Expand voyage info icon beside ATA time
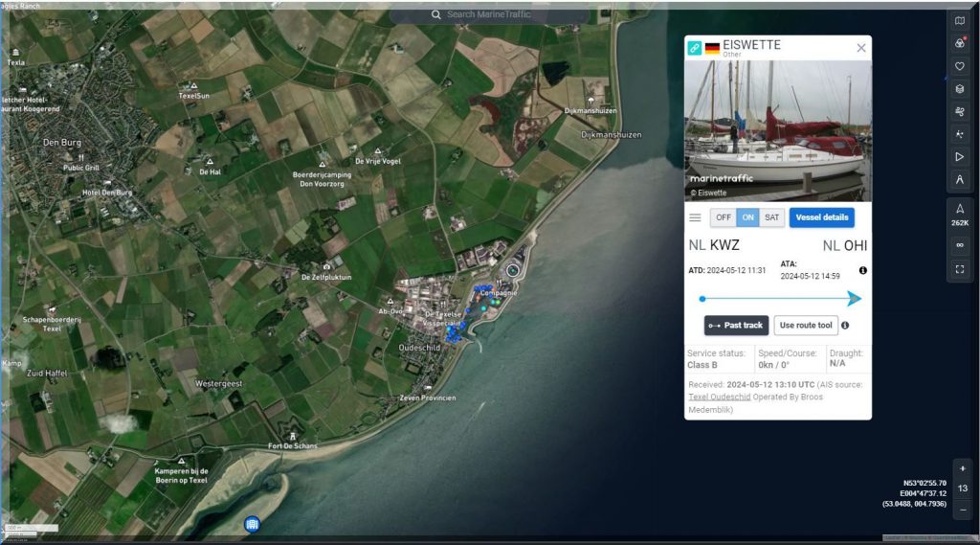This screenshot has height=545, width=980. click(862, 271)
